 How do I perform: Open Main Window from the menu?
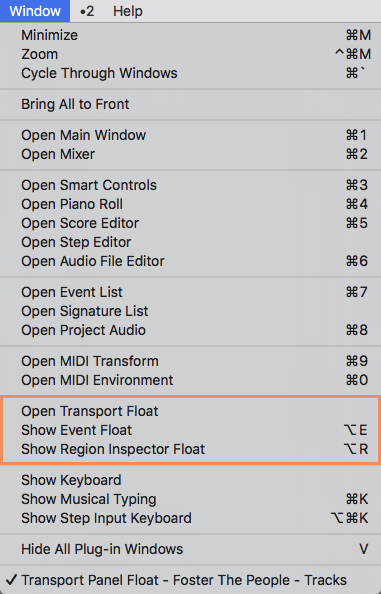tap(190, 135)
